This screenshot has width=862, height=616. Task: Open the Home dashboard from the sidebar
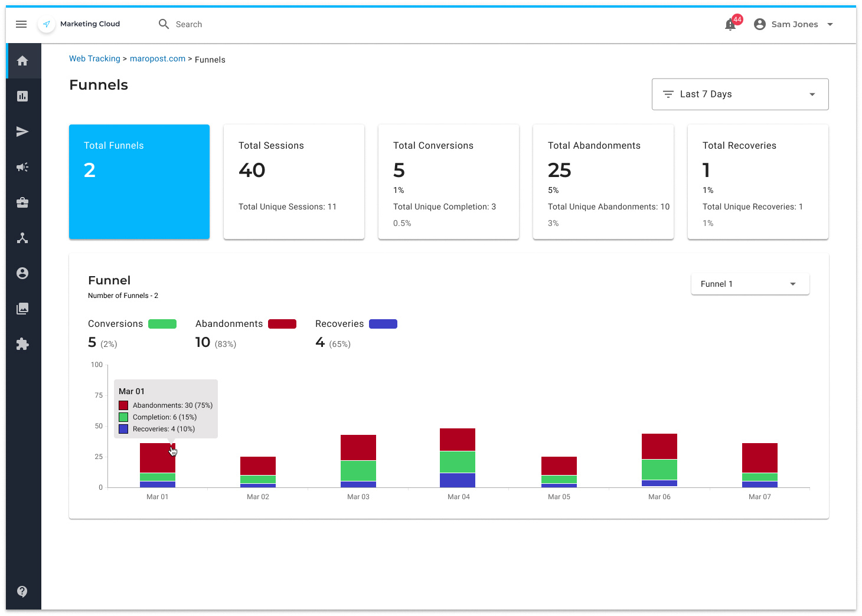[x=22, y=60]
